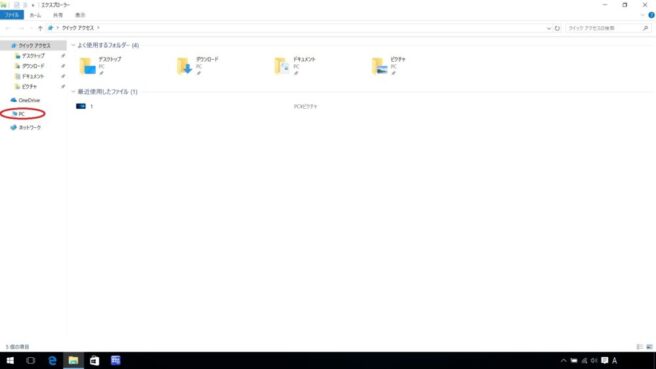656x369 pixels.
Task: Click the pin icon beside sidebar ダウンロード
Action: [63, 66]
